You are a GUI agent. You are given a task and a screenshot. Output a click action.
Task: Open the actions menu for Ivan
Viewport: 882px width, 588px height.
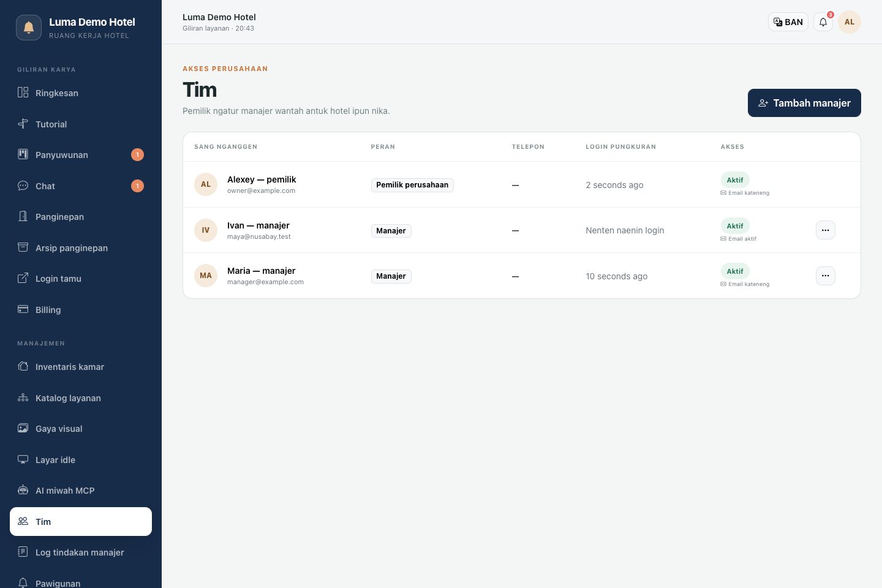[826, 230]
